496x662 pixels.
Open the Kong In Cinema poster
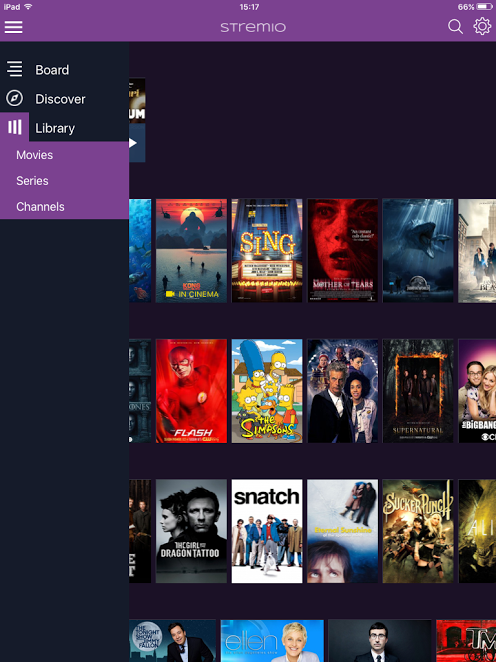coord(191,250)
